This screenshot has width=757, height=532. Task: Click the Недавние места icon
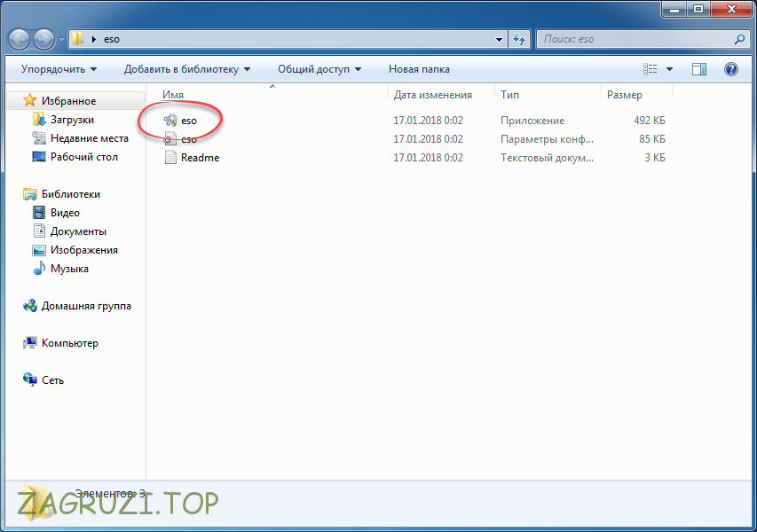pyautogui.click(x=39, y=138)
